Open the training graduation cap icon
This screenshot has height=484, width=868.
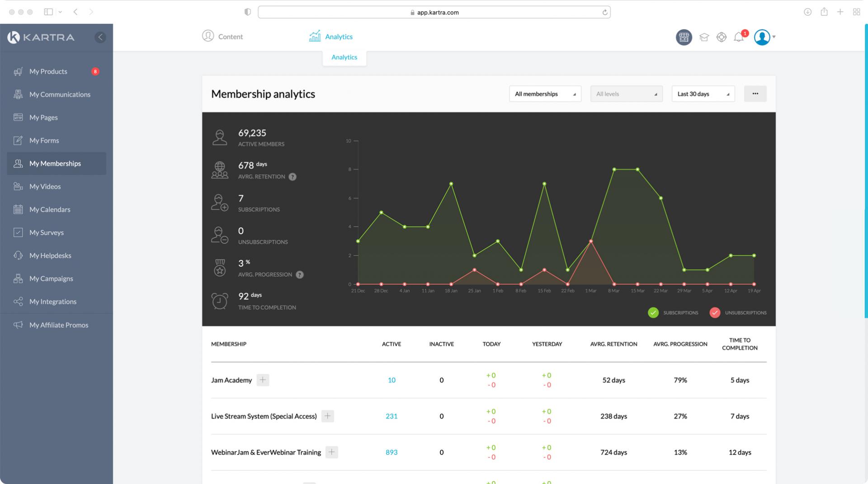pyautogui.click(x=704, y=37)
